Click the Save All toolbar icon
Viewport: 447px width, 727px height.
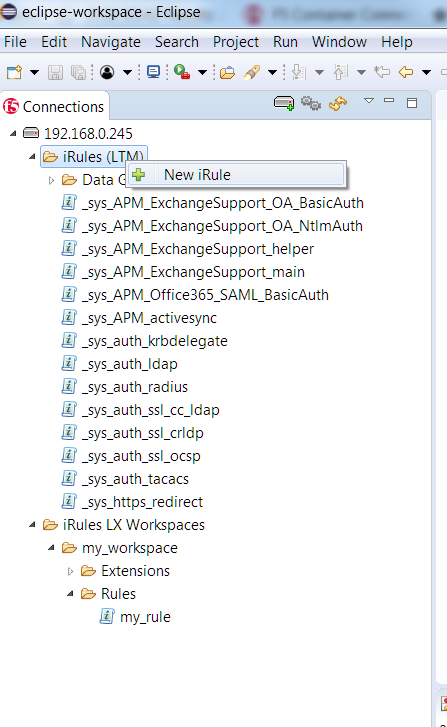pos(78,72)
